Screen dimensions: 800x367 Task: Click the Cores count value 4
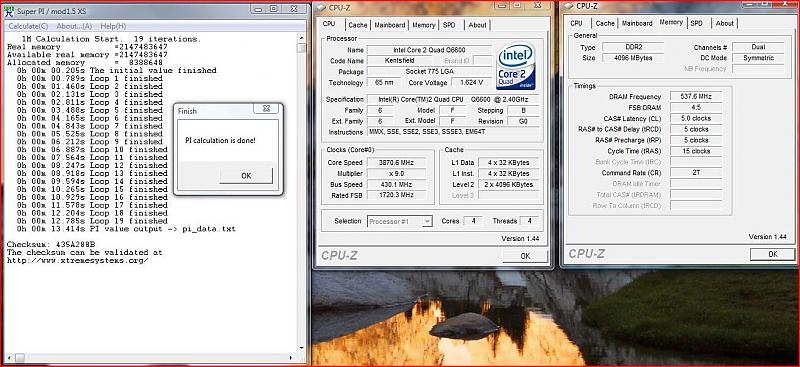(474, 221)
